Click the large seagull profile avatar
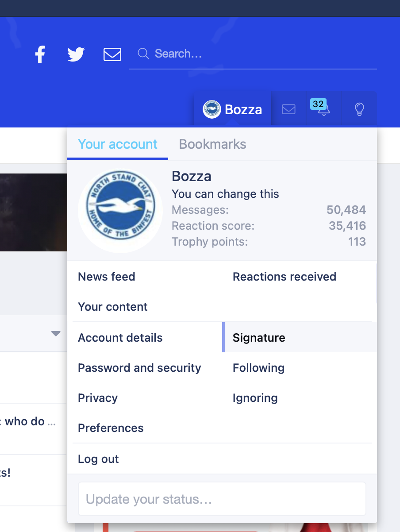Viewport: 400px width, 532px height. tap(120, 211)
